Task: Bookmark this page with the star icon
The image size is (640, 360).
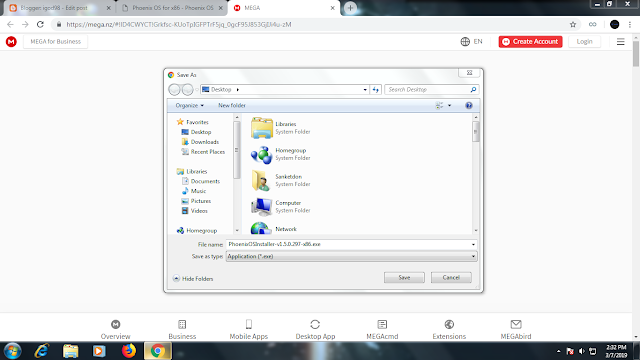Action: (573, 24)
